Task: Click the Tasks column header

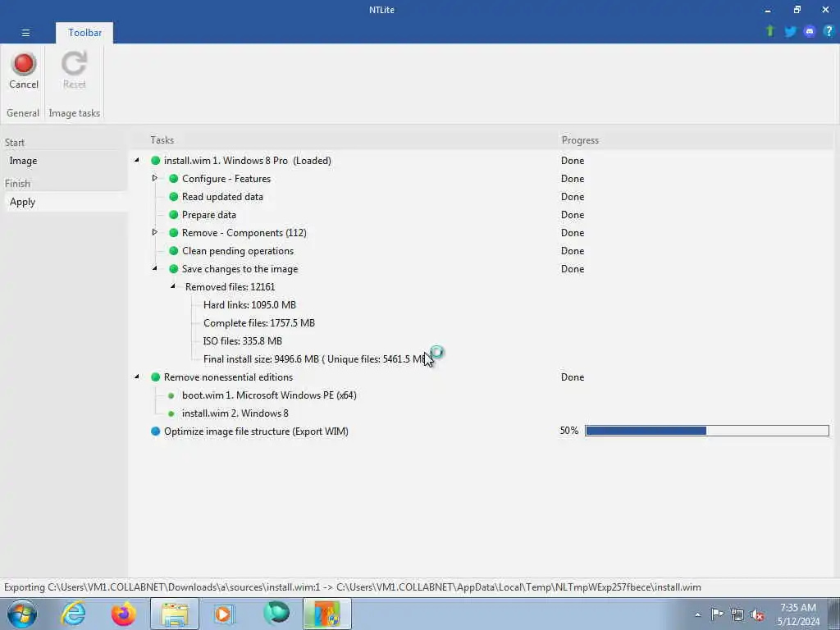Action: [162, 140]
